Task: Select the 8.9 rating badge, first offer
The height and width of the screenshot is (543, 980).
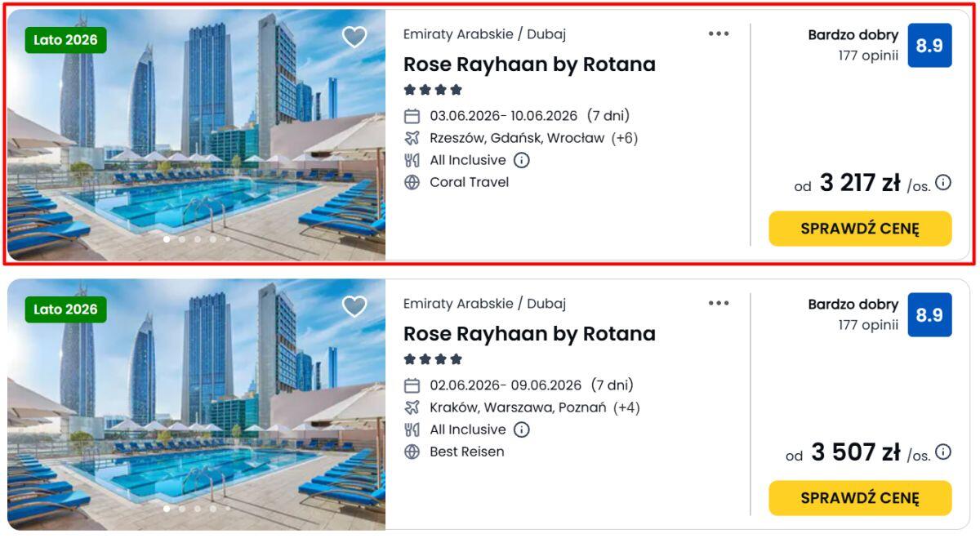Action: pyautogui.click(x=929, y=46)
